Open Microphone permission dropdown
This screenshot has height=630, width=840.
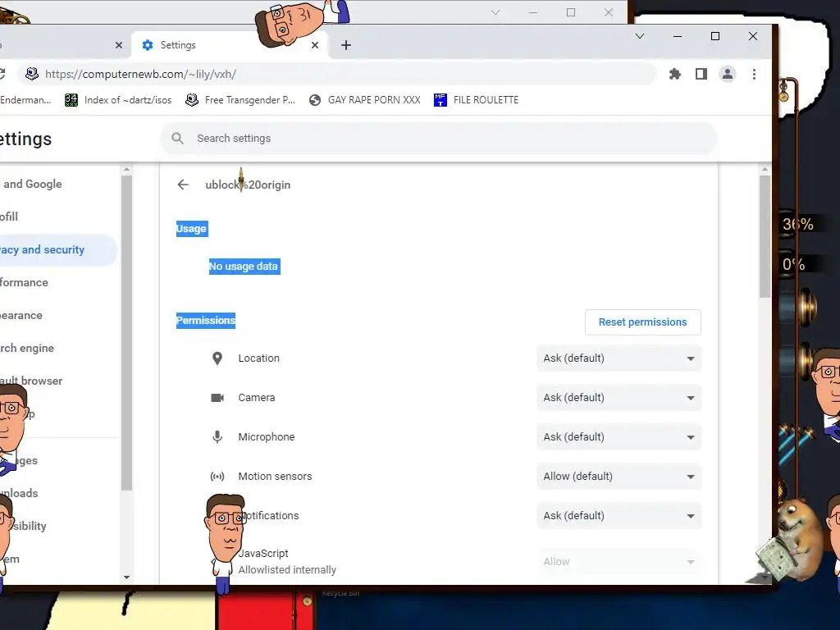[x=619, y=437]
